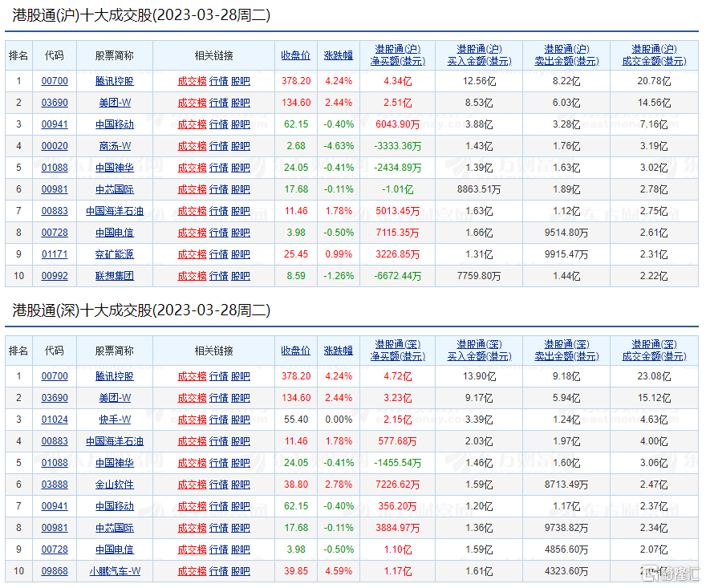The height and width of the screenshot is (588, 706).
Task: Click 成交榜 link for 美团-W in 沪 table
Action: pyautogui.click(x=193, y=103)
